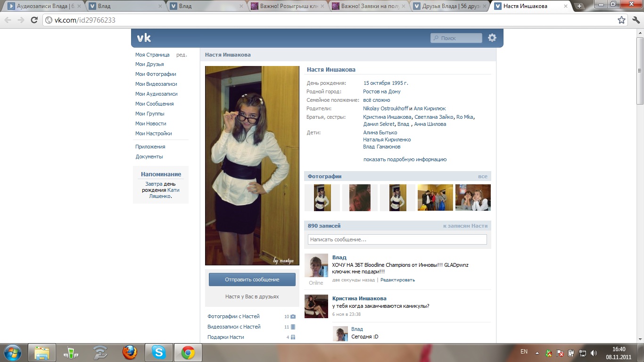This screenshot has width=644, height=362.
Task: Click the Редактировать link on post
Action: point(397,280)
